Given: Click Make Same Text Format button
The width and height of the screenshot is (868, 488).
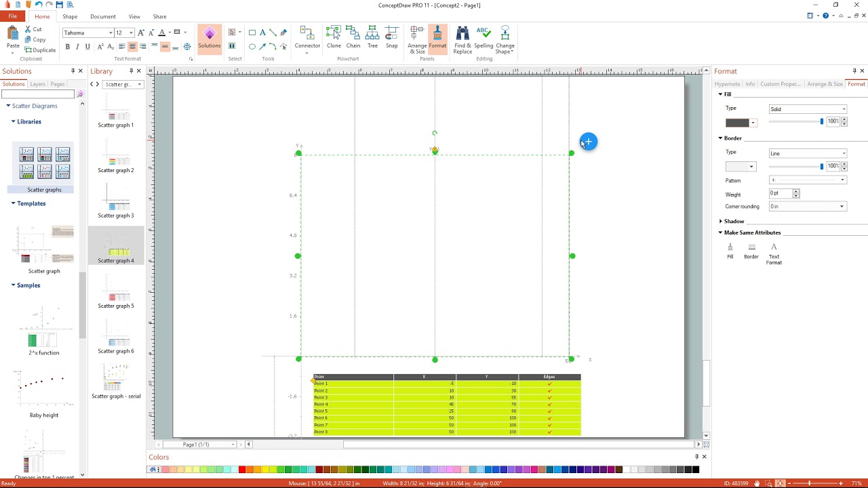Looking at the screenshot, I should [x=774, y=254].
